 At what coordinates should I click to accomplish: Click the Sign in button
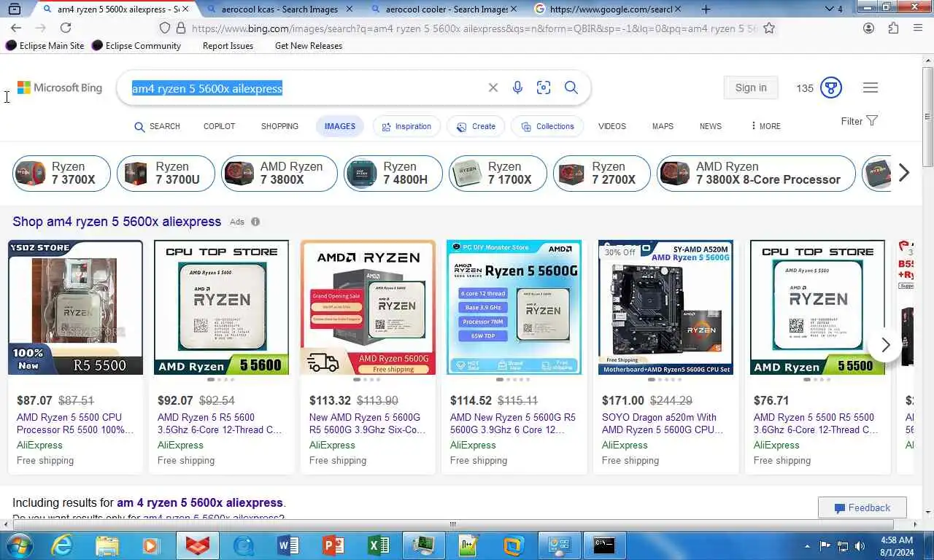tap(751, 87)
